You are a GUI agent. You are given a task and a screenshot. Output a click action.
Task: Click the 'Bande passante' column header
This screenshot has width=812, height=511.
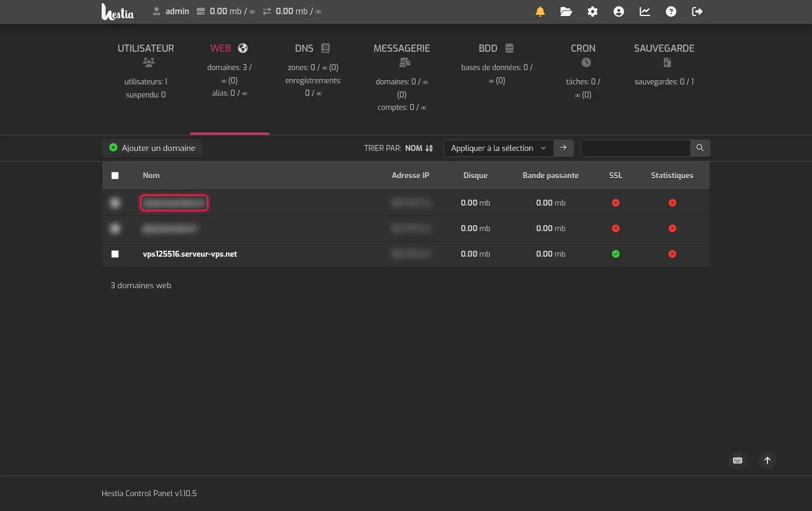(550, 175)
